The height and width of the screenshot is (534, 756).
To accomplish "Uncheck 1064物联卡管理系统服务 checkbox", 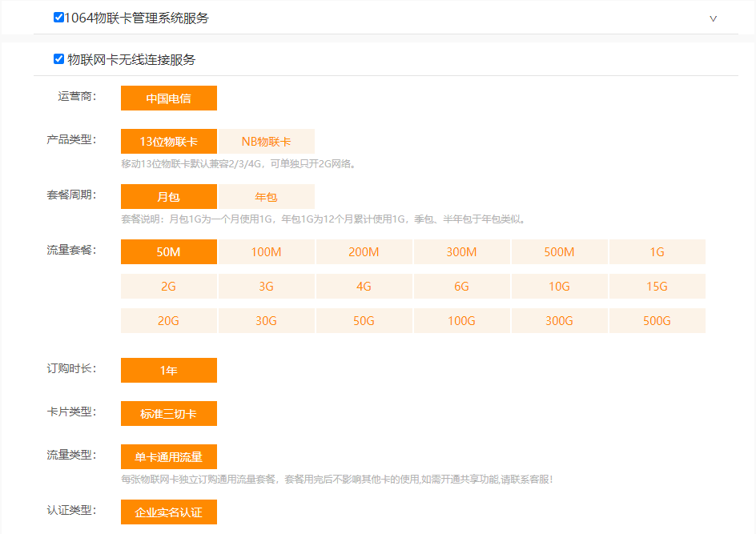I will coord(58,18).
